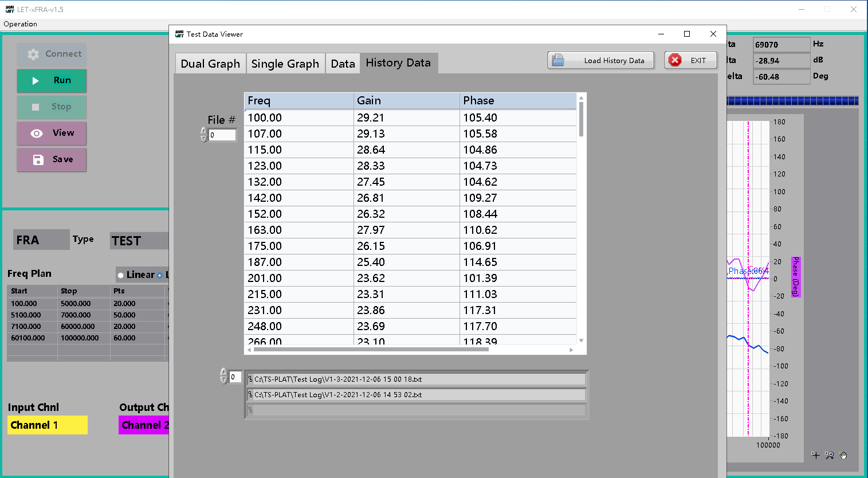Click the Load History Data folder button
This screenshot has height=478, width=868.
(x=600, y=60)
